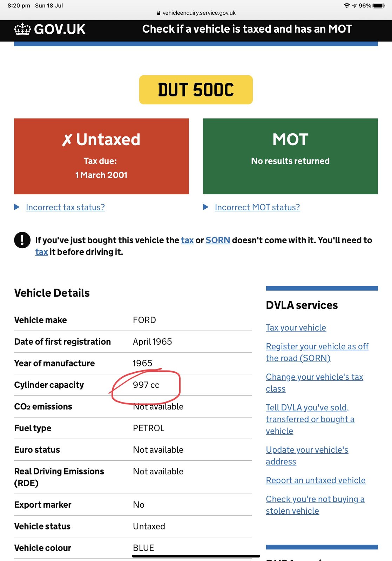Open the Tax your vehicle link

point(296,327)
